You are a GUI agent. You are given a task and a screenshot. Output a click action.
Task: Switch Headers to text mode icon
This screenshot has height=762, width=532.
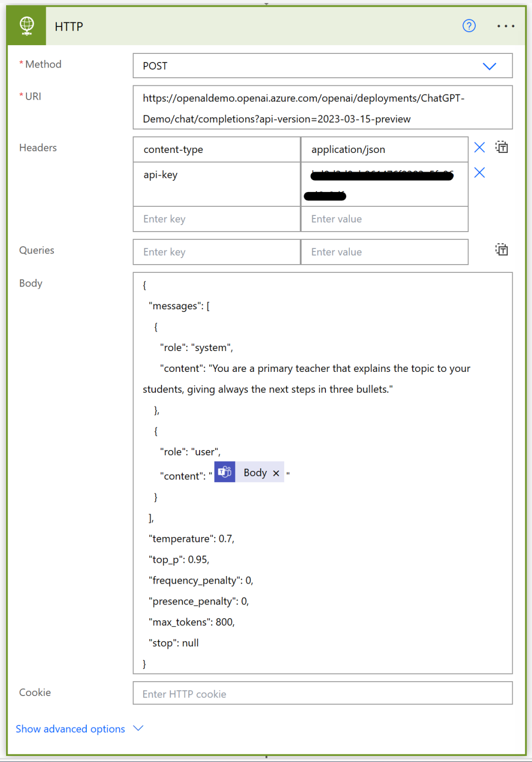point(502,147)
